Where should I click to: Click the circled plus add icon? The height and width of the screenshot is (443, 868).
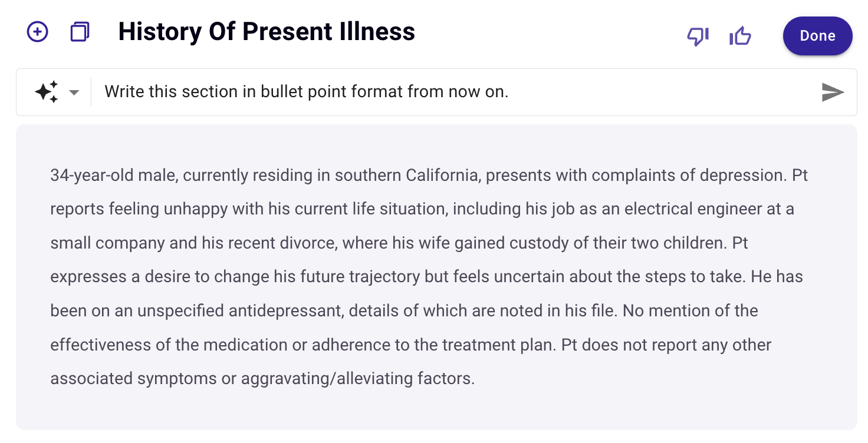click(x=38, y=32)
